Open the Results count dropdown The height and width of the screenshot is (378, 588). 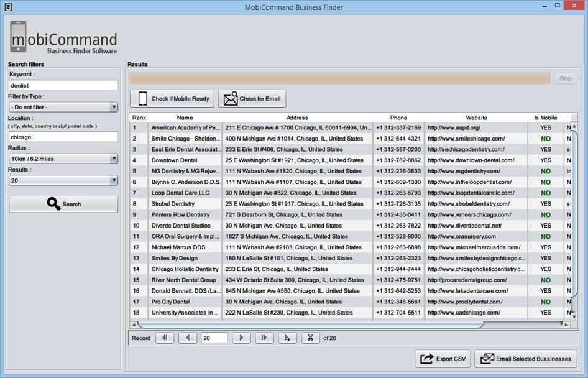(63, 180)
